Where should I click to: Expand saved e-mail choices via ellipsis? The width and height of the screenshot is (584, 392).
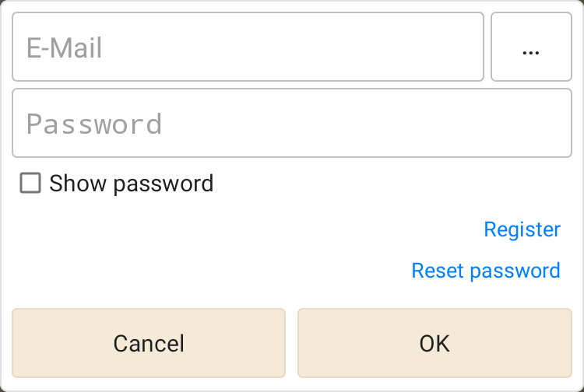[x=531, y=47]
